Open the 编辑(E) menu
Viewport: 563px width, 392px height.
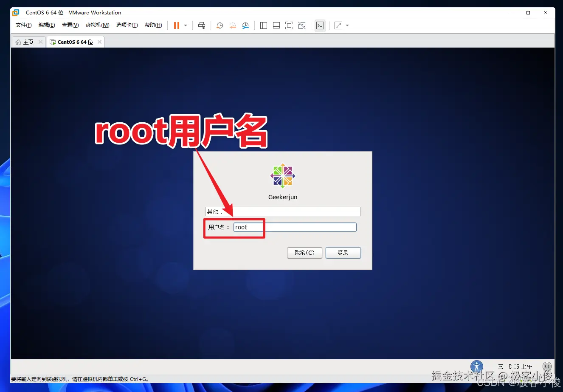click(47, 25)
